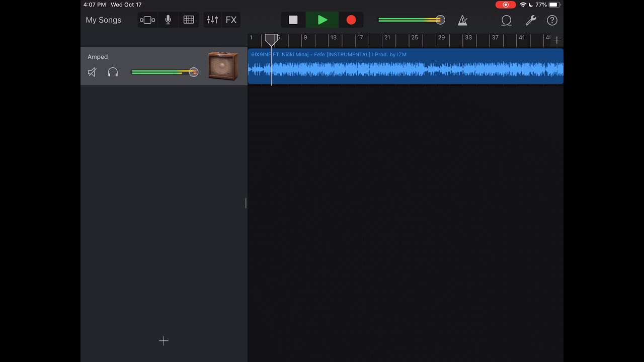Open song settings wrench
The width and height of the screenshot is (644, 362).
[x=531, y=20]
